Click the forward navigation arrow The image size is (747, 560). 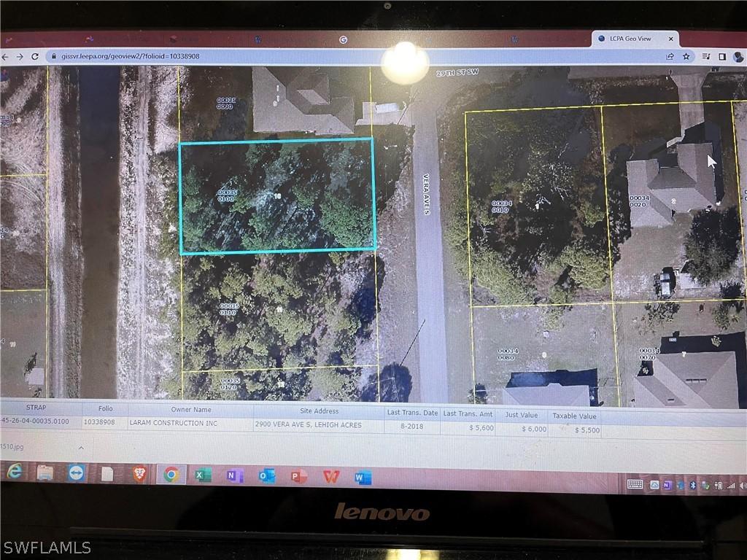coord(20,57)
